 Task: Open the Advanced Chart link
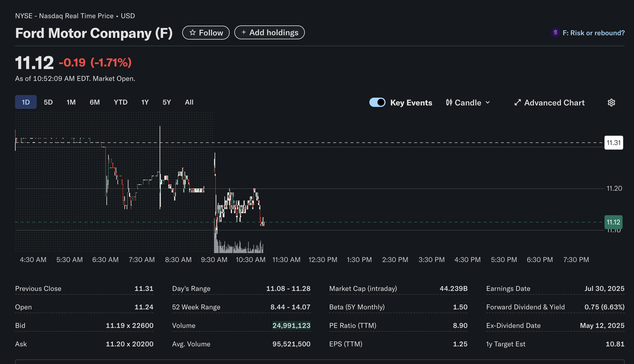pos(550,103)
